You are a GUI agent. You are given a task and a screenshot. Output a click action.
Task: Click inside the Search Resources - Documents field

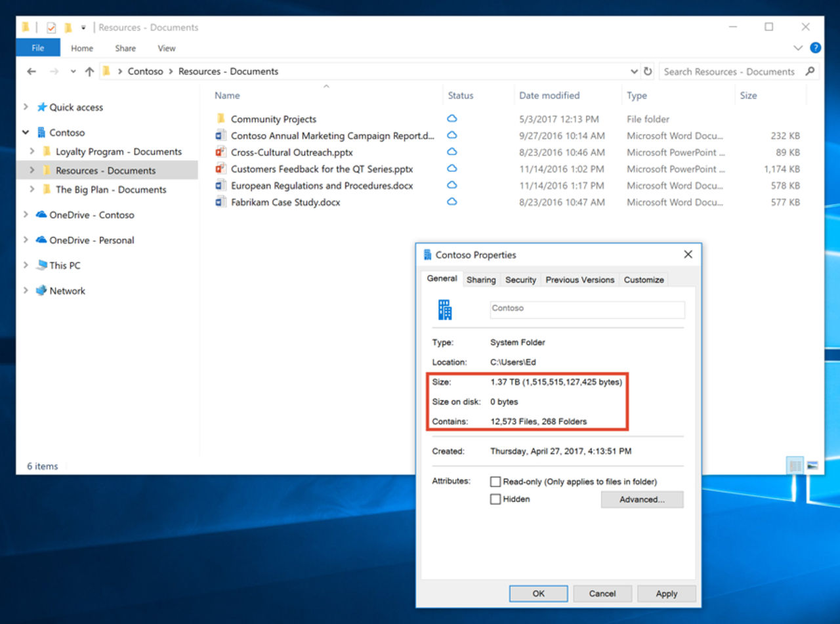728,72
